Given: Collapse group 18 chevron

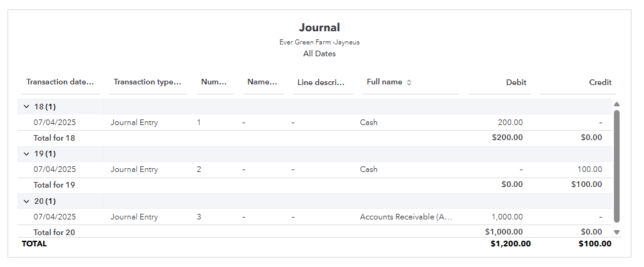Looking at the screenshot, I should point(27,107).
